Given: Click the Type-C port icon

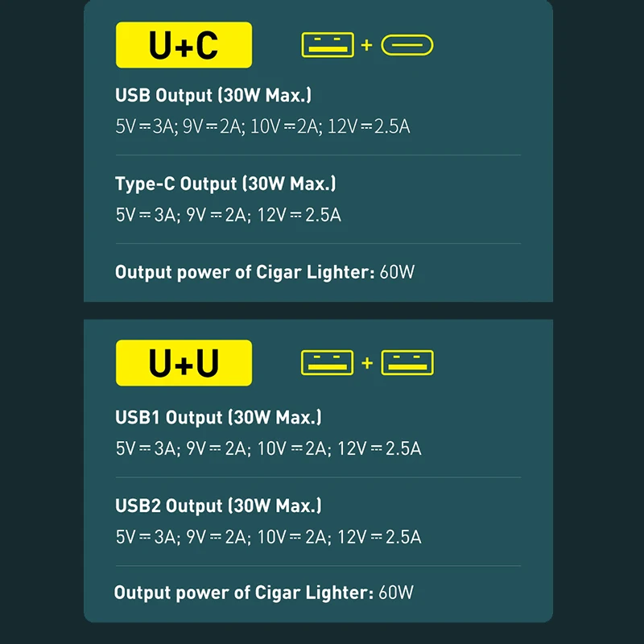Looking at the screenshot, I should [x=407, y=45].
